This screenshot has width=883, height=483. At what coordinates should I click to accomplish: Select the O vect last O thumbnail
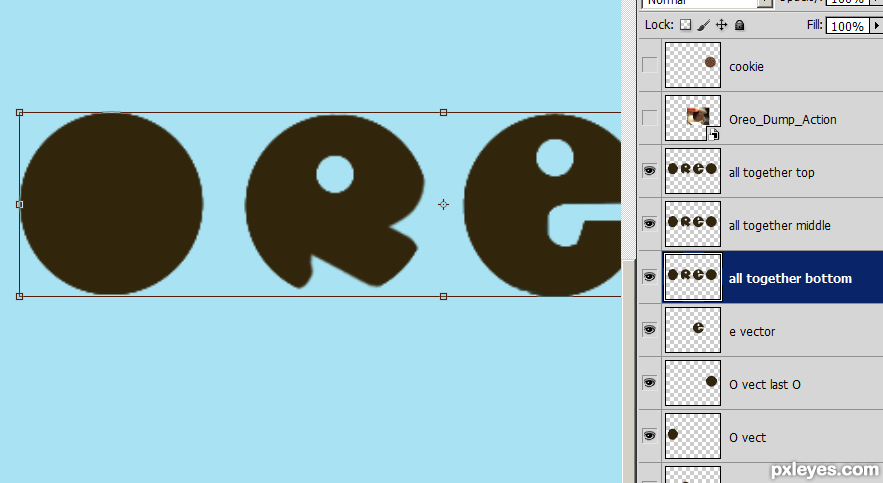693,383
